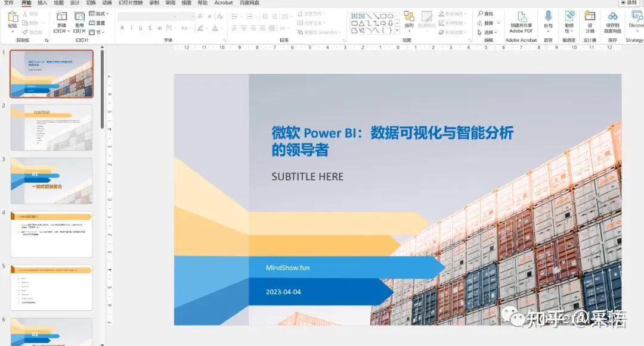
Task: Switch to the Insert (插入) ribbon tab
Action: 42,4
